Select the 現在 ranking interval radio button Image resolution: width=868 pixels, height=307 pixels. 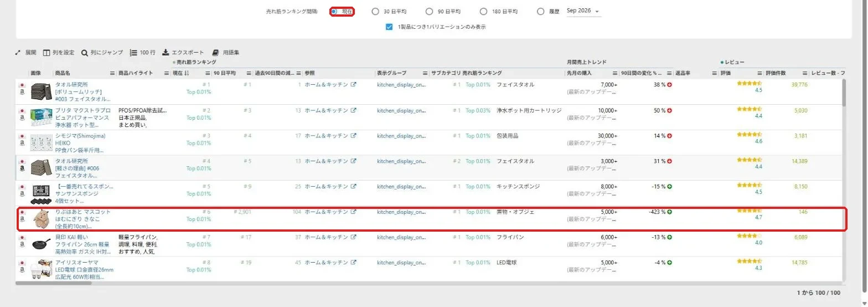pyautogui.click(x=334, y=11)
